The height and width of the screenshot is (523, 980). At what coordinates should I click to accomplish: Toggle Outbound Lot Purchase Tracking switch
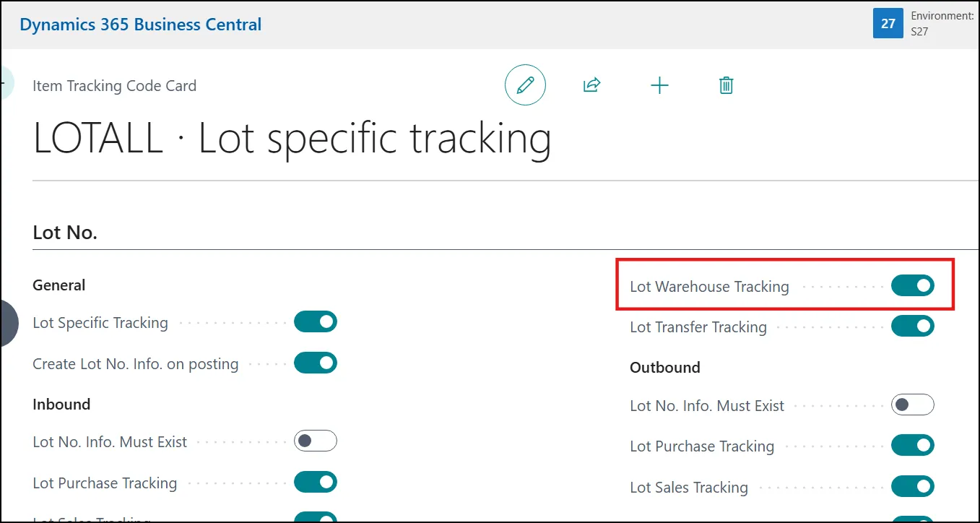(913, 445)
